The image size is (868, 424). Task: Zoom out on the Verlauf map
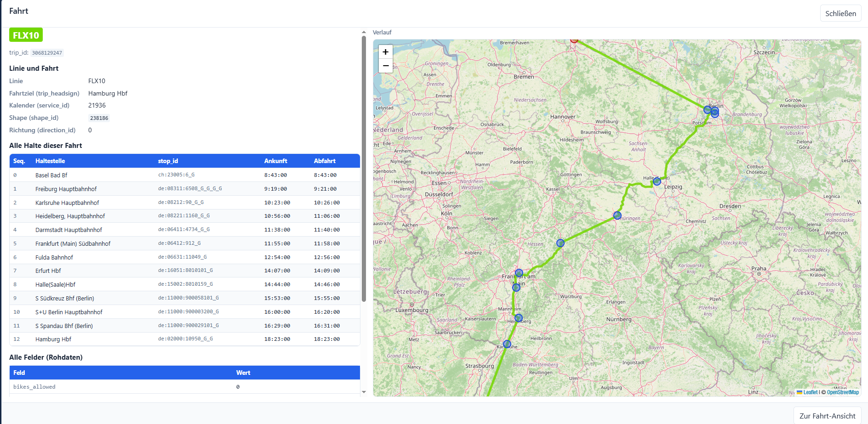tap(386, 66)
